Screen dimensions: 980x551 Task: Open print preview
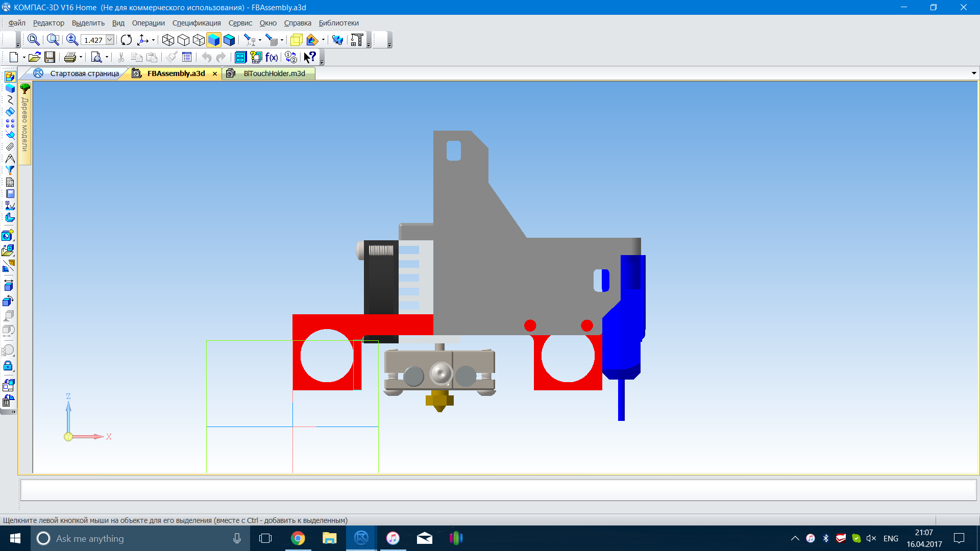[x=96, y=57]
